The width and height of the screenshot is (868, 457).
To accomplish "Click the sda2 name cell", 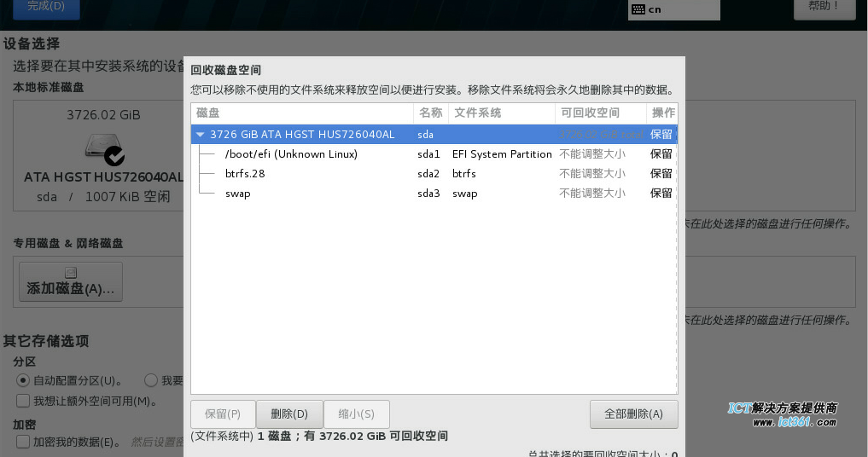I will coord(428,174).
